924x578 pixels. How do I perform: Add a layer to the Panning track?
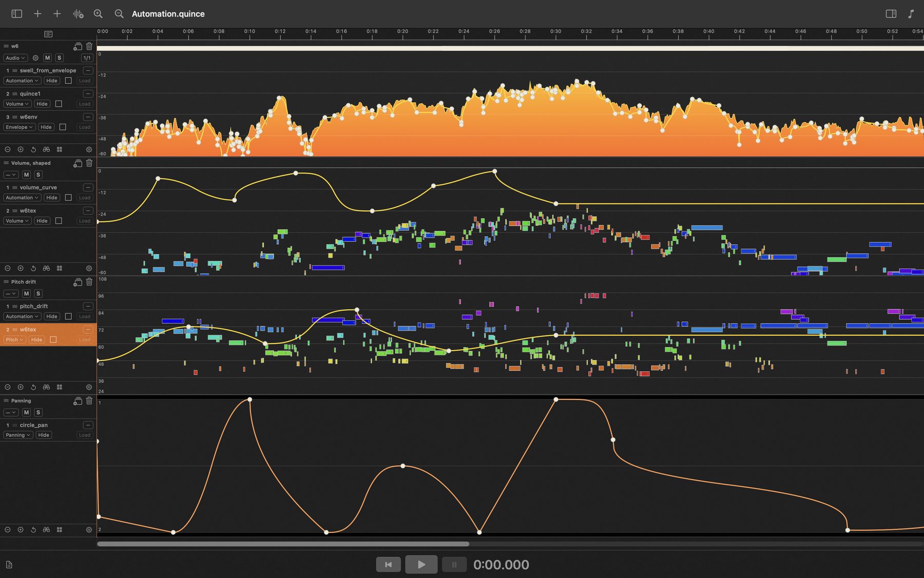pyautogui.click(x=78, y=401)
